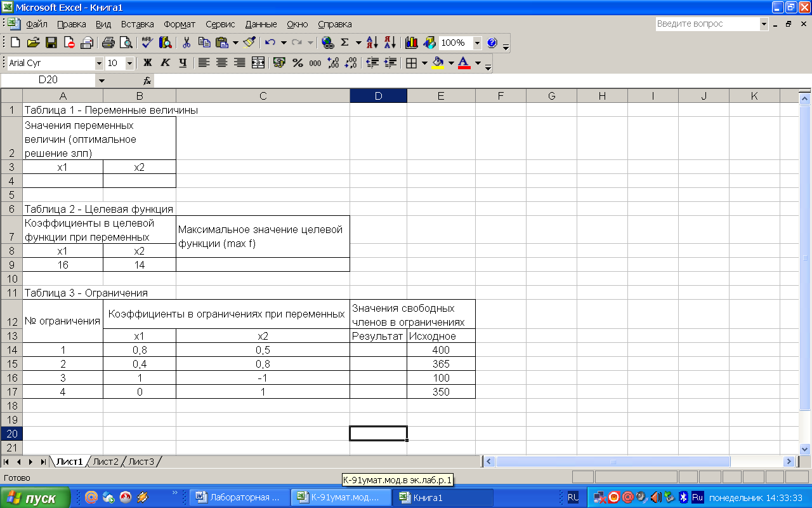Image resolution: width=812 pixels, height=508 pixels.
Task: Undo the last action
Action: pos(270,43)
